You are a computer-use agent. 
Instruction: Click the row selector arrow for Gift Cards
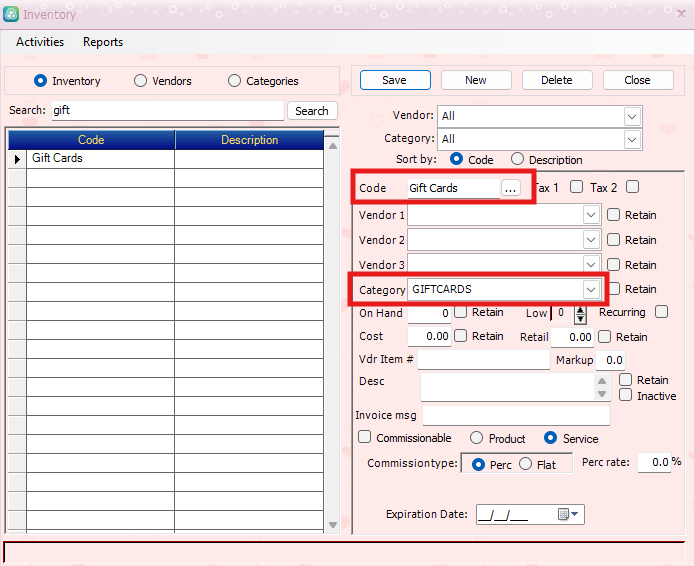(x=17, y=159)
